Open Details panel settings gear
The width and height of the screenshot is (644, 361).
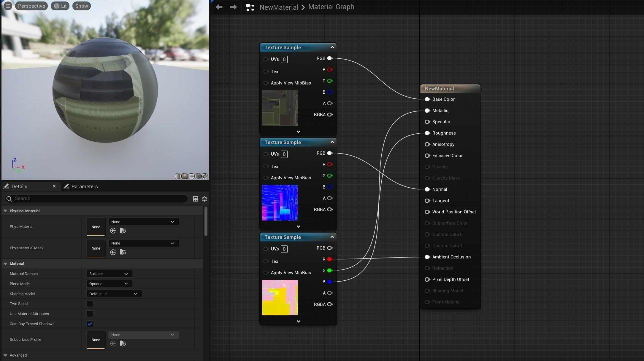click(204, 199)
